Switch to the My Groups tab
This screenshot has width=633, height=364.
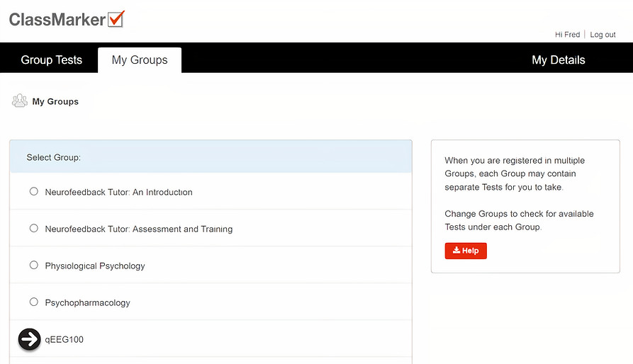(140, 60)
